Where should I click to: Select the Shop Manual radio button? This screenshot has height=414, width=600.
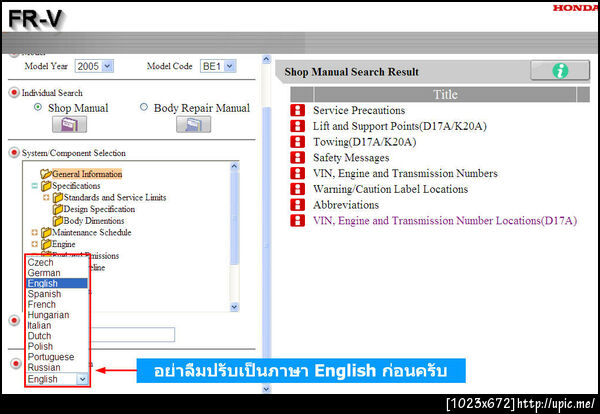pyautogui.click(x=38, y=107)
